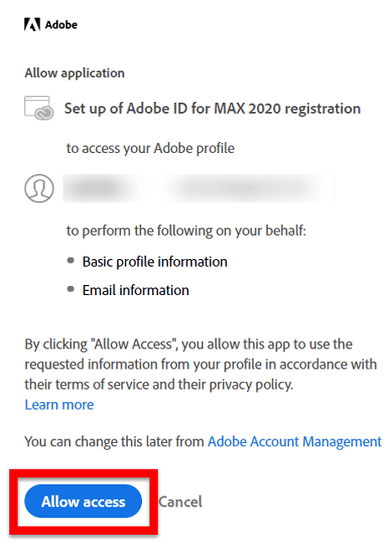This screenshot has height=560, width=389.
Task: Click the Email information bullet point
Action: pyautogui.click(x=71, y=289)
